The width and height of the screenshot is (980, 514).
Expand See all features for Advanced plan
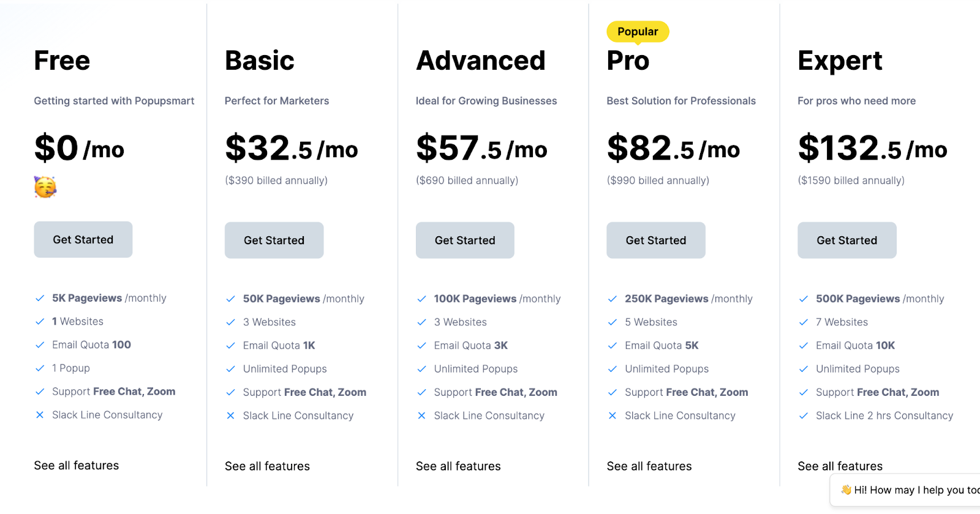[458, 466]
